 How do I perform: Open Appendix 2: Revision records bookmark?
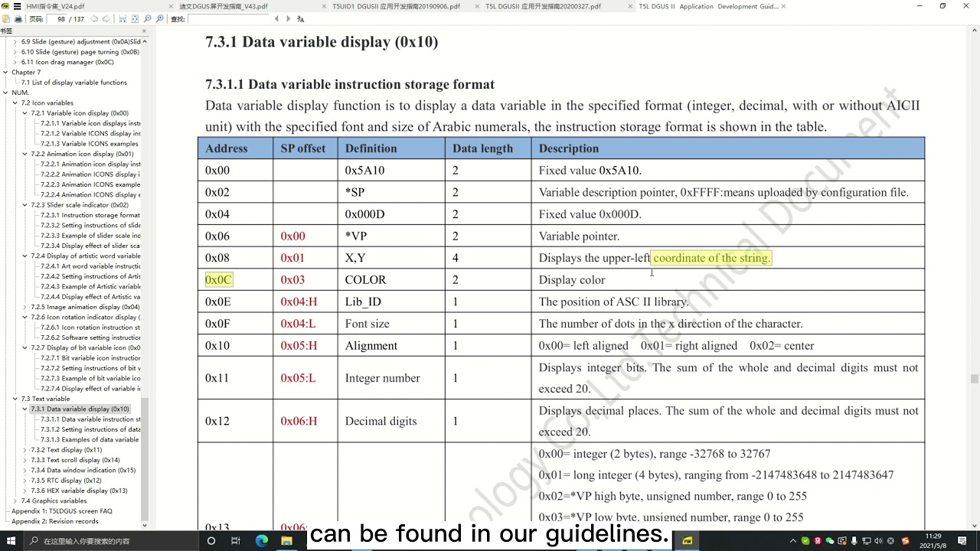point(44,521)
